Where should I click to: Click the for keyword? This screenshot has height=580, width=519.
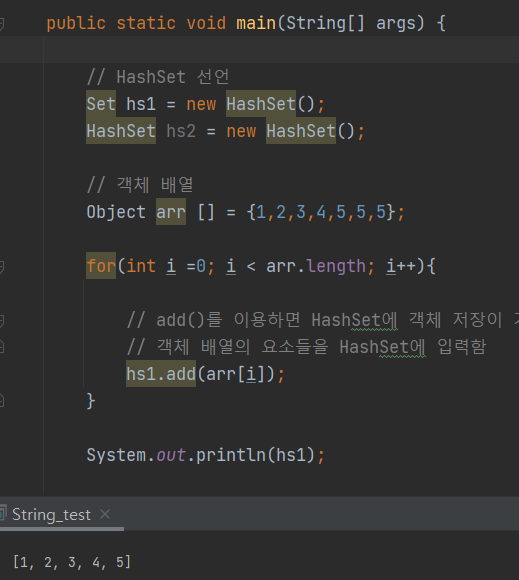101,266
